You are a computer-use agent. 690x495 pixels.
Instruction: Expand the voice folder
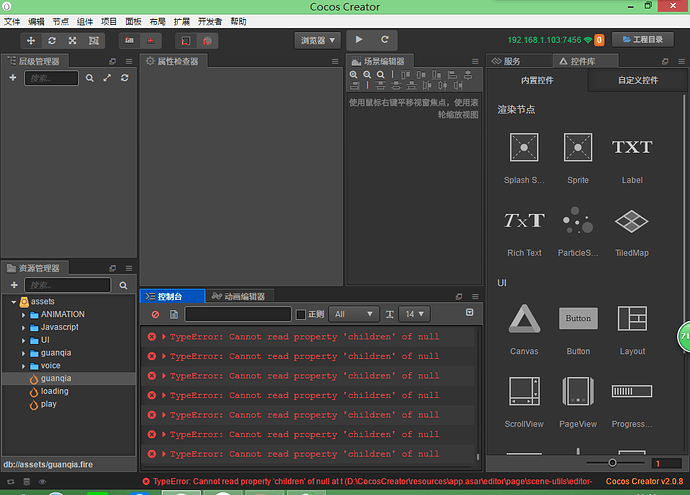[23, 366]
